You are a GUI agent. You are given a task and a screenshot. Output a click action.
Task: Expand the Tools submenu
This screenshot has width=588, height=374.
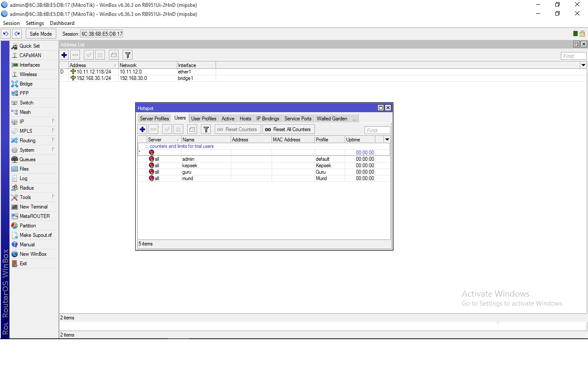tap(34, 197)
